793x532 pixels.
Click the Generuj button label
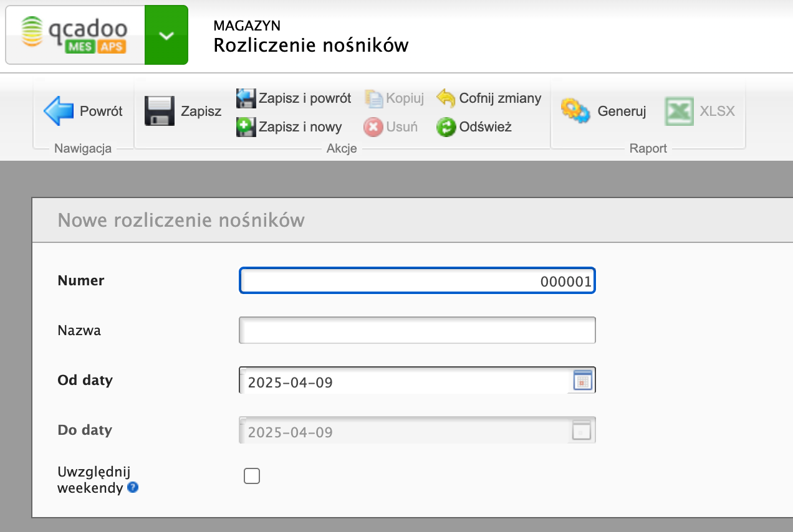pyautogui.click(x=622, y=112)
